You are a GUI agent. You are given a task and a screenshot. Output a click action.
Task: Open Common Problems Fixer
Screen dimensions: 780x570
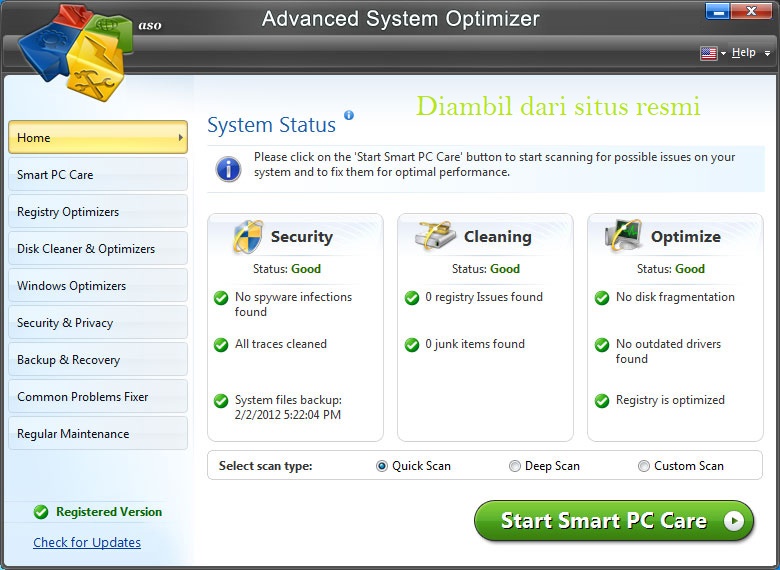(x=98, y=396)
